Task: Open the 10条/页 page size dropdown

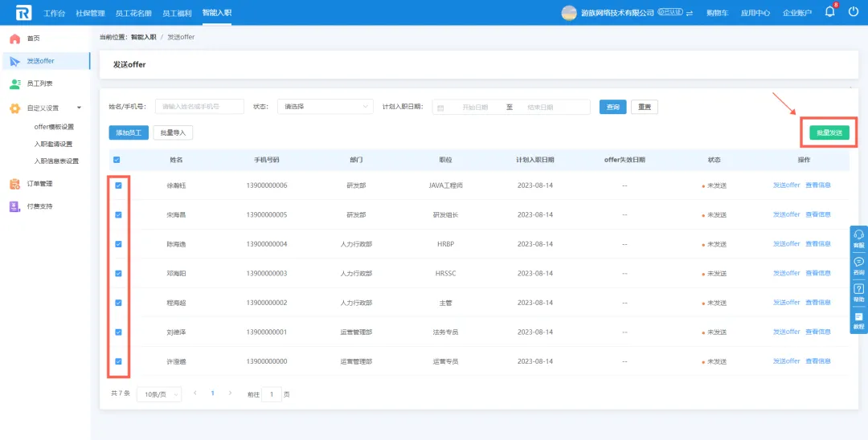Action: tap(159, 394)
